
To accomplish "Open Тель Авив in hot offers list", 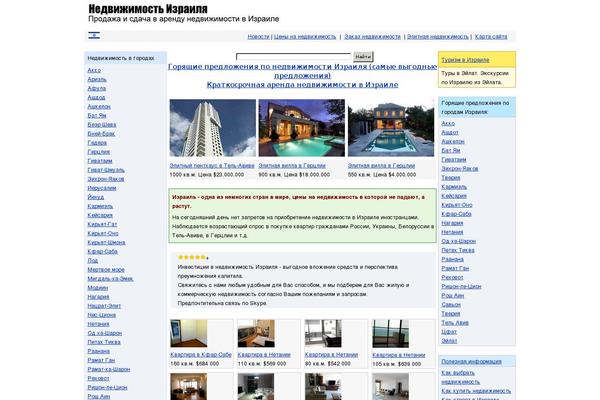I will click(455, 323).
